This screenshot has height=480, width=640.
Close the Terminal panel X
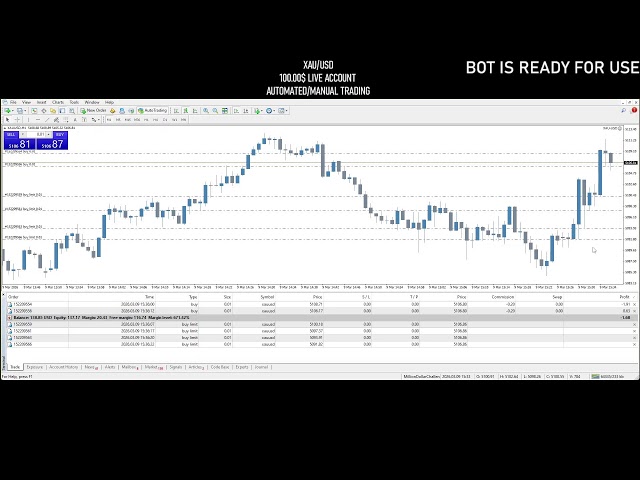tap(4, 293)
